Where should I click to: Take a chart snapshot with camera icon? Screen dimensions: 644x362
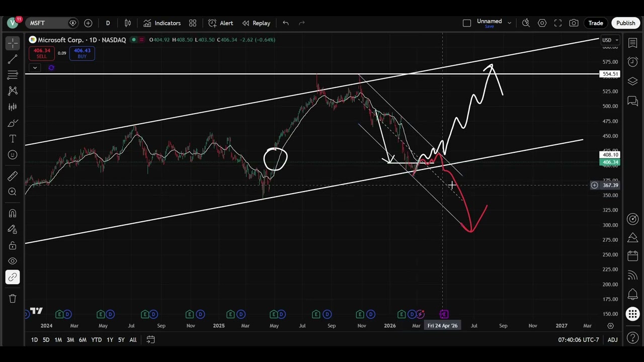point(574,23)
